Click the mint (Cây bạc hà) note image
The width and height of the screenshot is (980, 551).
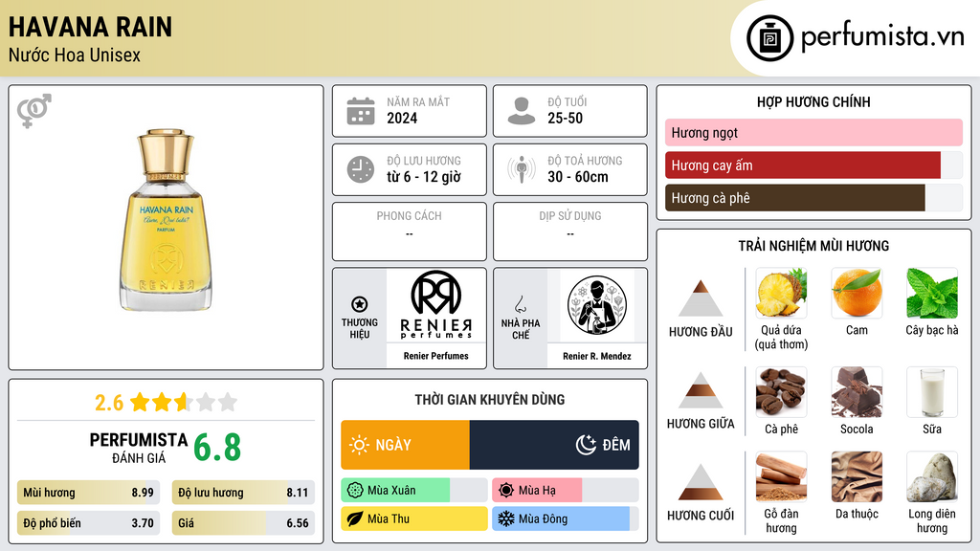[x=932, y=293]
